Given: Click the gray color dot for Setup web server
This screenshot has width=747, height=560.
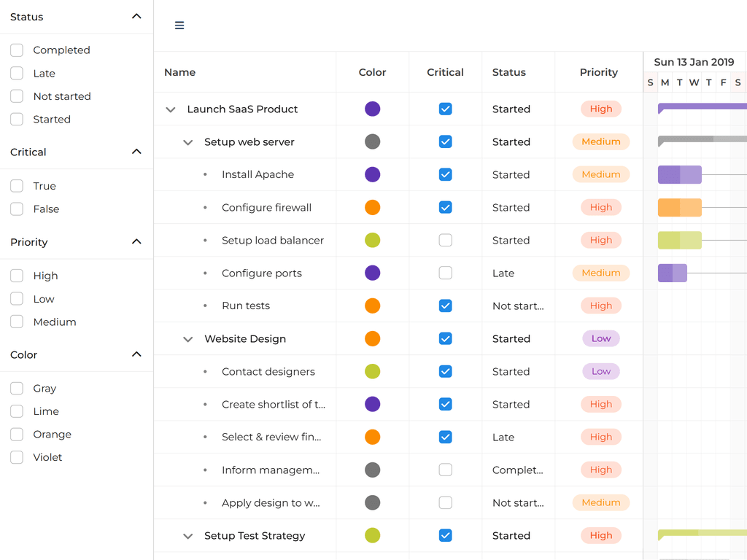Looking at the screenshot, I should [x=372, y=141].
